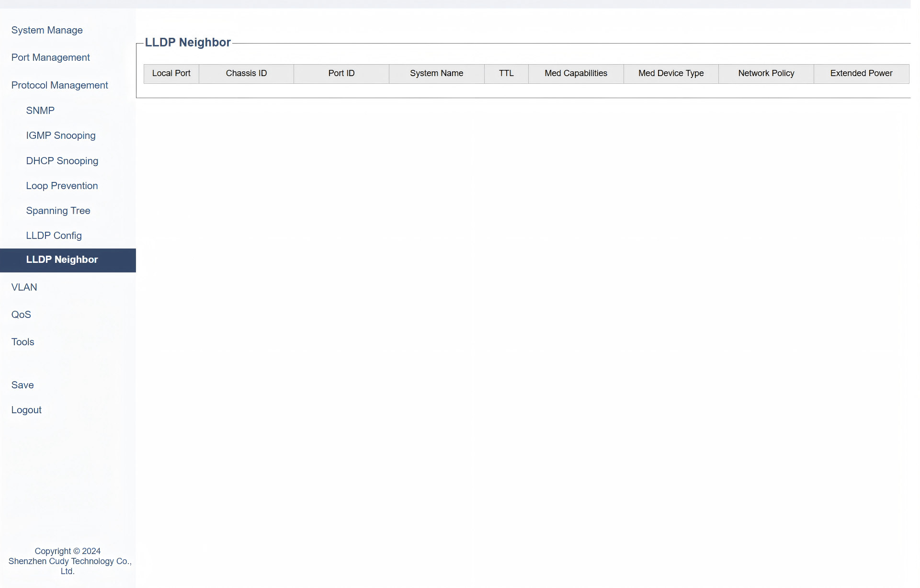Viewport: 920px width, 588px height.
Task: Click Save in the sidebar
Action: pyautogui.click(x=23, y=385)
